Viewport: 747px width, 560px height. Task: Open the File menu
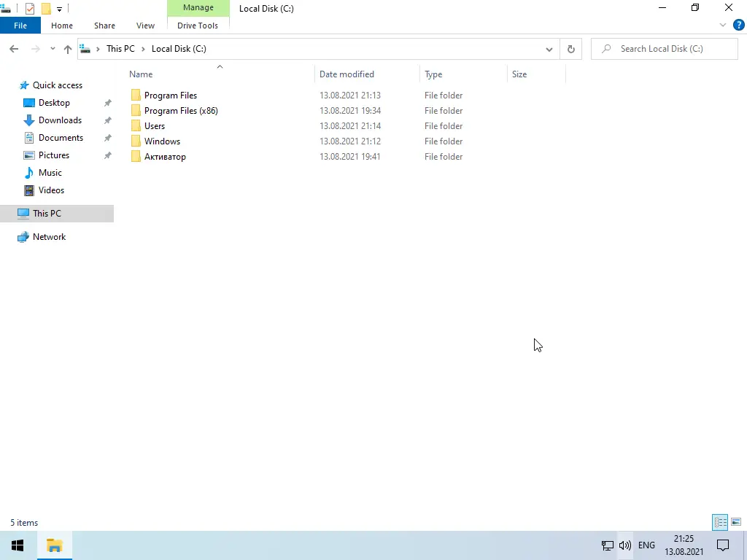(20, 26)
